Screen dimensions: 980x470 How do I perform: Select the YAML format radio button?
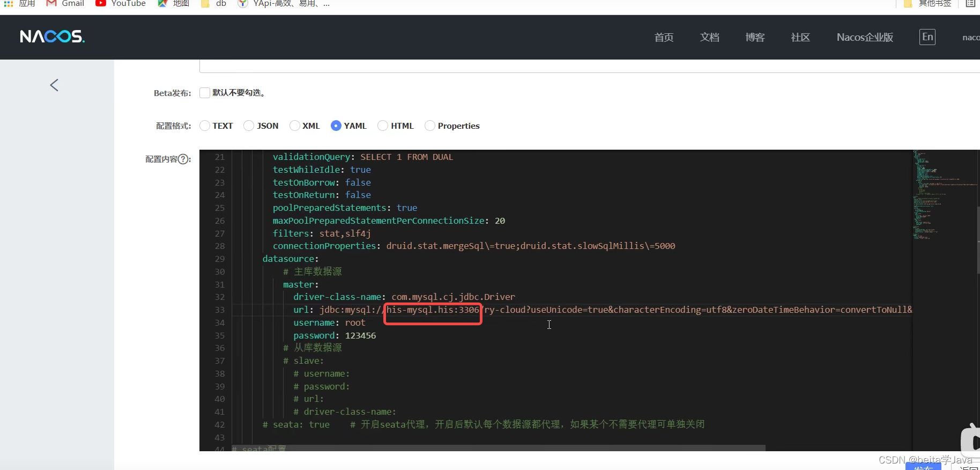(x=336, y=126)
